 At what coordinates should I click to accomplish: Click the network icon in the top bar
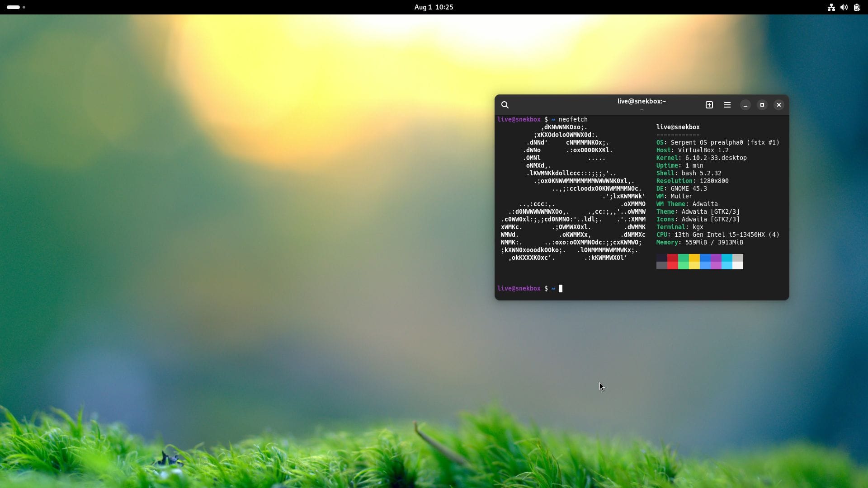pyautogui.click(x=831, y=7)
